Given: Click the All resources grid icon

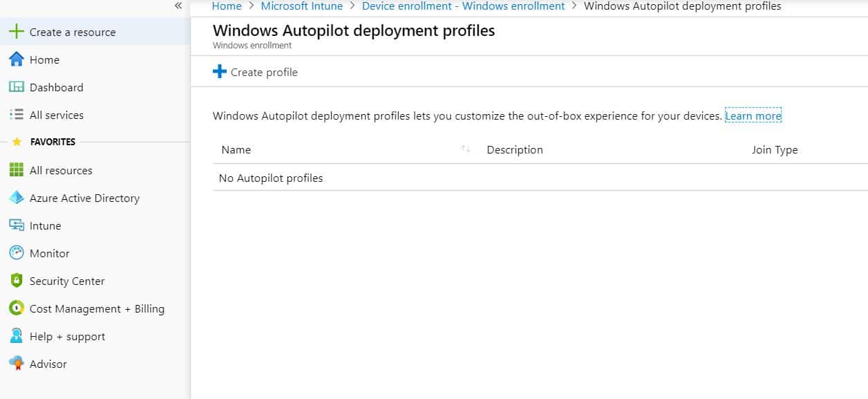Looking at the screenshot, I should point(17,170).
